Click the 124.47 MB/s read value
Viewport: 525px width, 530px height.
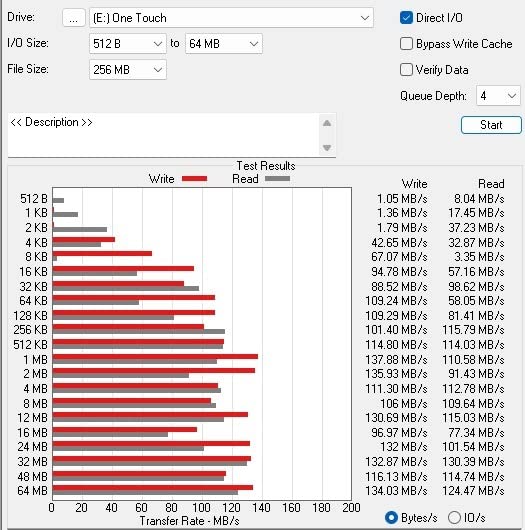click(x=473, y=491)
